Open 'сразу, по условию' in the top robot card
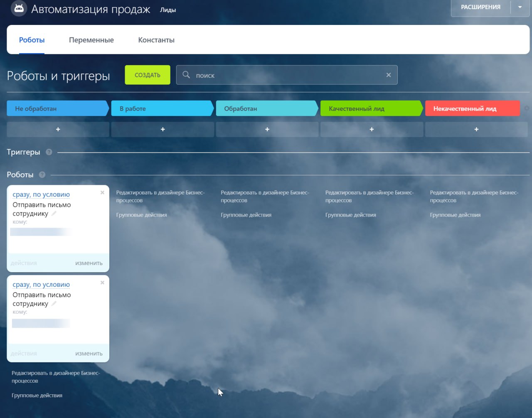 point(41,194)
